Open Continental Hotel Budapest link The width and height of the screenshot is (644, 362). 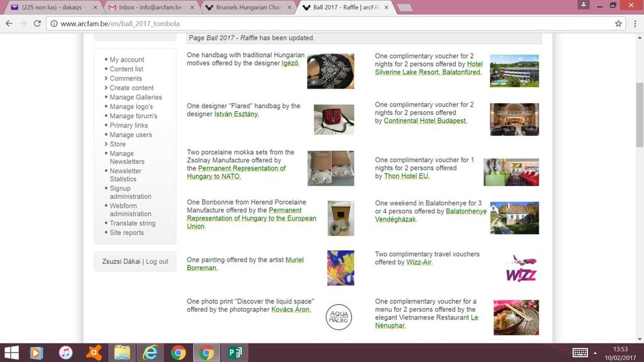click(x=425, y=121)
